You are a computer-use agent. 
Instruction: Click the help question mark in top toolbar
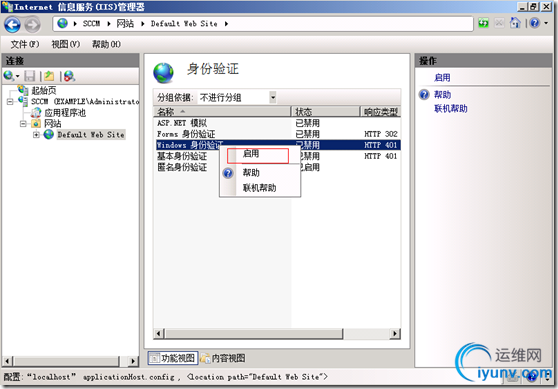(535, 23)
